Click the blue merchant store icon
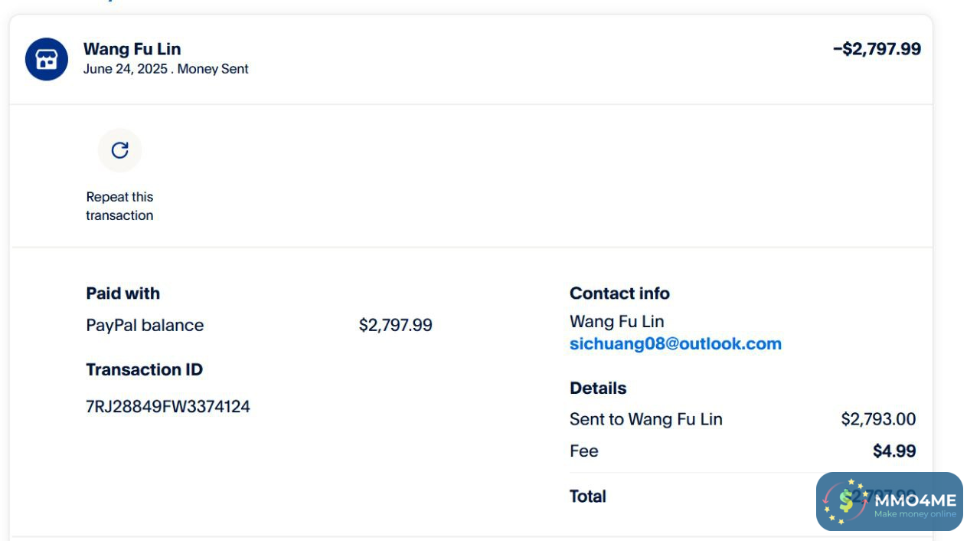The image size is (980, 541). [47, 59]
